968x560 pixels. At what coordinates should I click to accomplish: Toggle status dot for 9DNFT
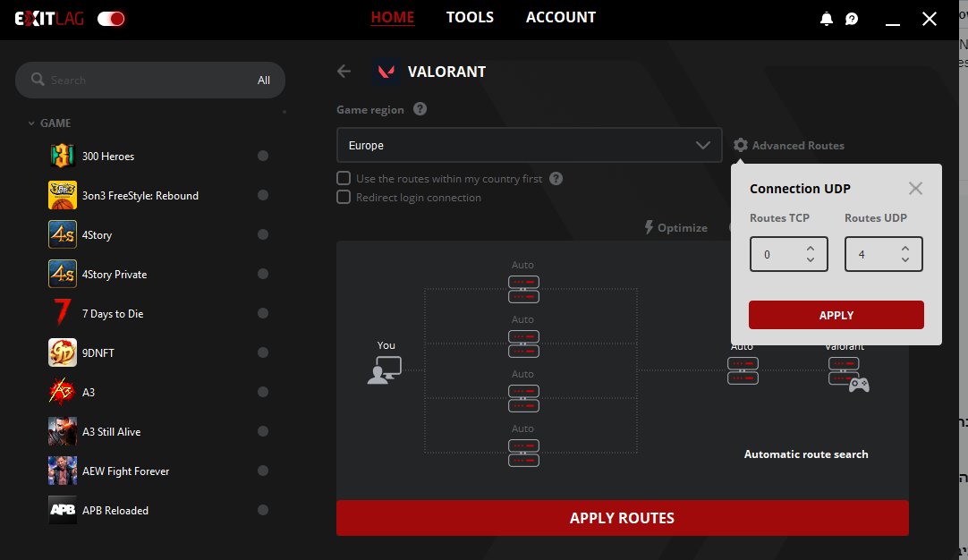pos(263,352)
